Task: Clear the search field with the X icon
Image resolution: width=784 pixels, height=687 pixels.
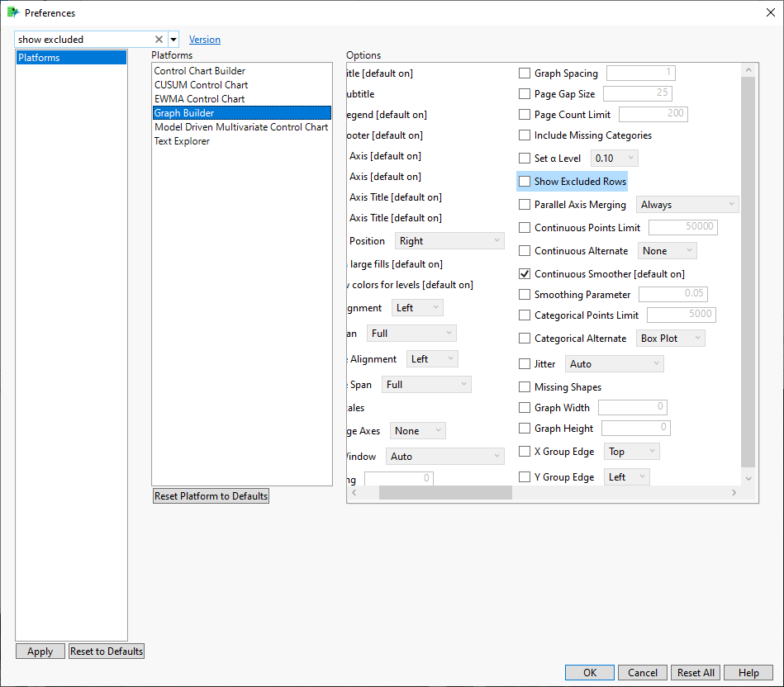Action: click(x=159, y=40)
